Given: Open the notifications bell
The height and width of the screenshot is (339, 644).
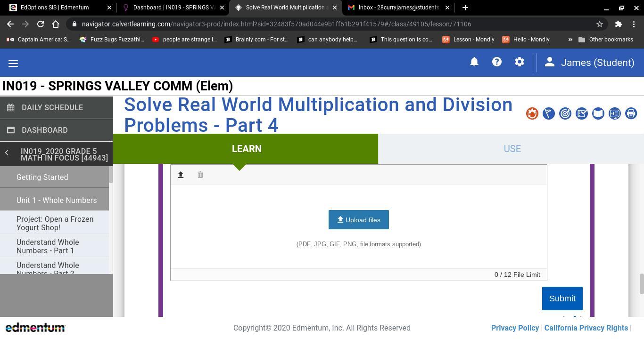Looking at the screenshot, I should [x=474, y=62].
